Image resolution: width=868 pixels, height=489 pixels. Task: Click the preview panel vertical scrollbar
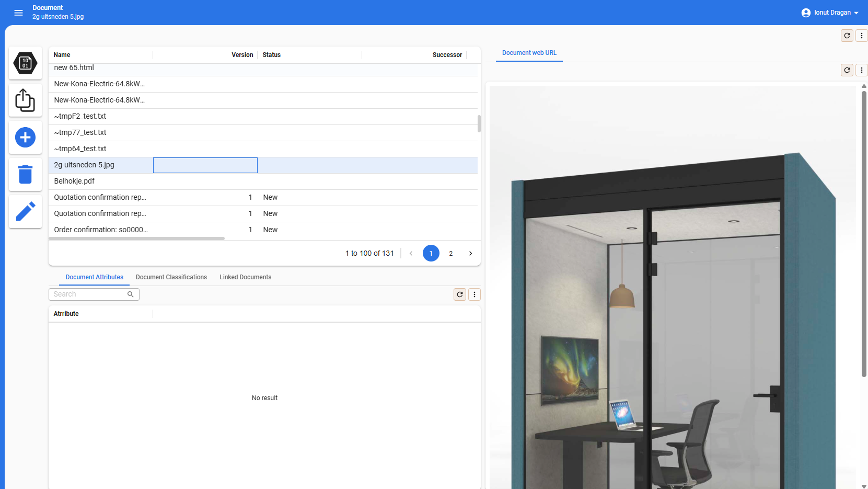pyautogui.click(x=864, y=234)
